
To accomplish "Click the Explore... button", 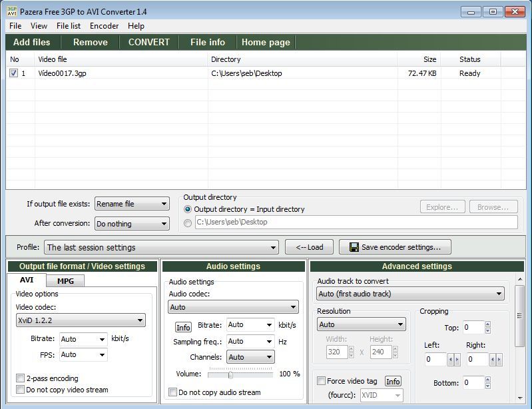I will (x=442, y=207).
